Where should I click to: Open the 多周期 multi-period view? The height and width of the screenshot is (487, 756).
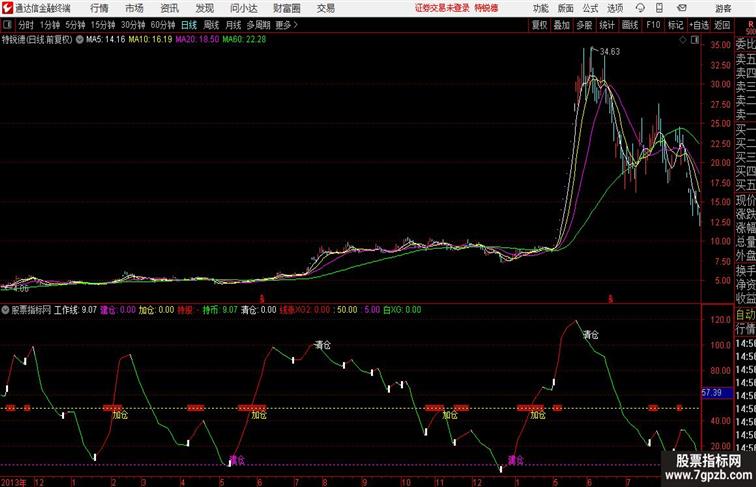258,25
